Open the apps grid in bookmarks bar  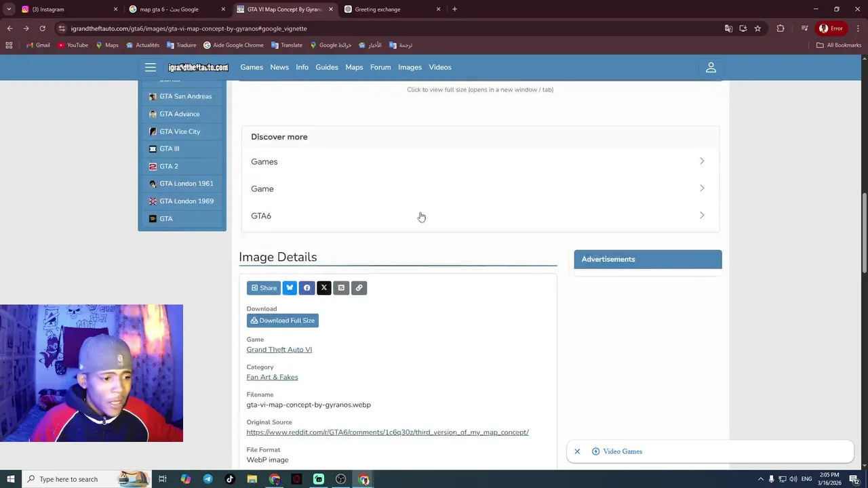pyautogui.click(x=9, y=45)
